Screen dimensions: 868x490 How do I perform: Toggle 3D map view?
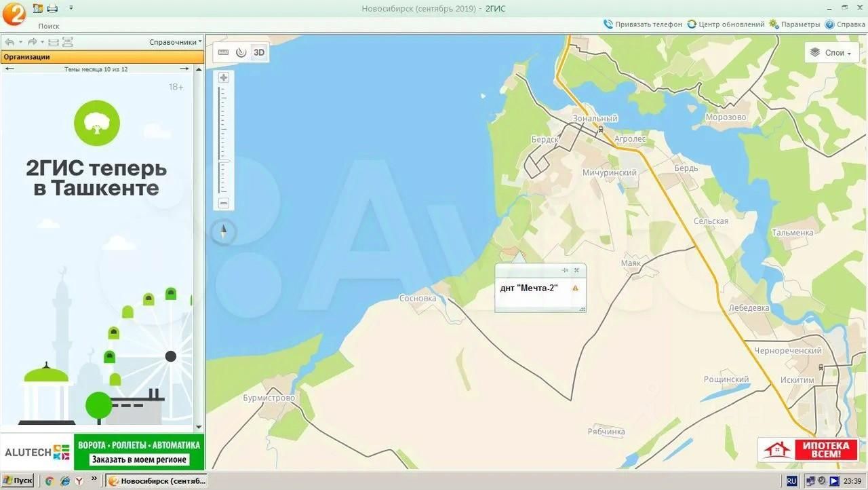(259, 52)
